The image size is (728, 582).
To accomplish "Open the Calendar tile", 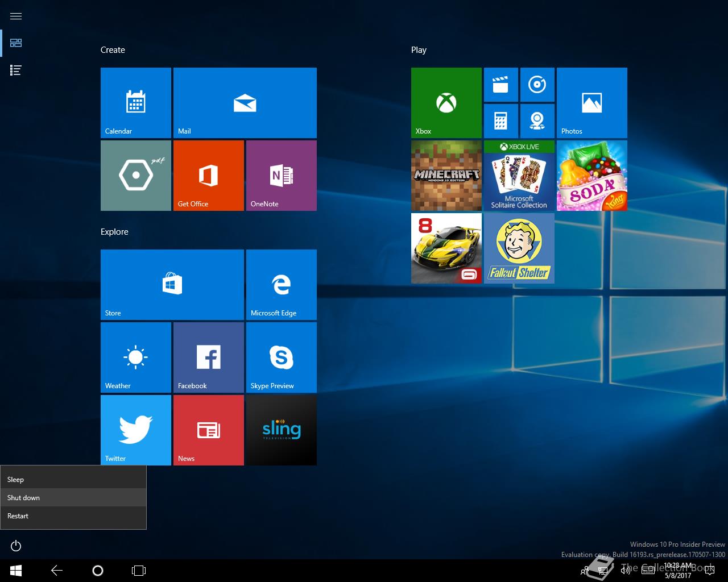I will click(x=136, y=103).
